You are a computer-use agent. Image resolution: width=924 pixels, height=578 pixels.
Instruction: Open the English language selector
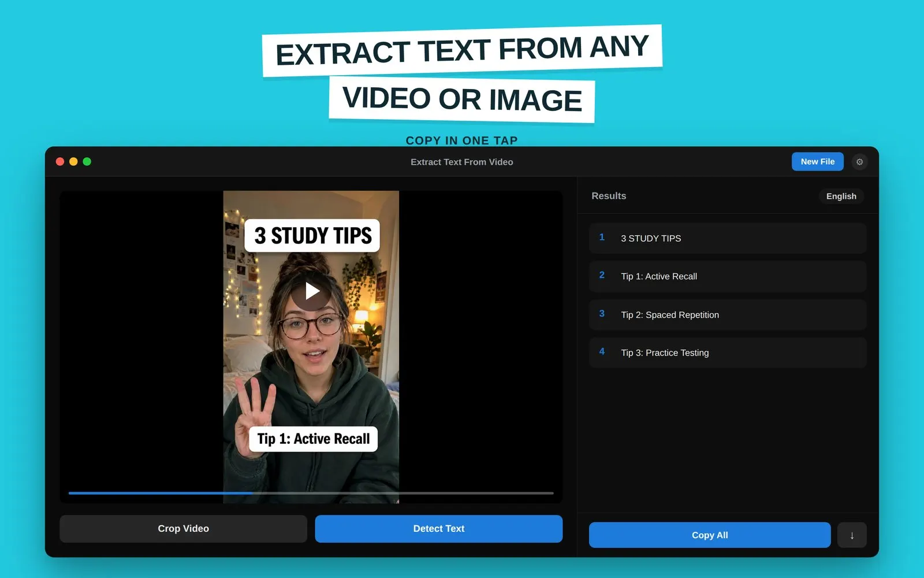(x=841, y=197)
